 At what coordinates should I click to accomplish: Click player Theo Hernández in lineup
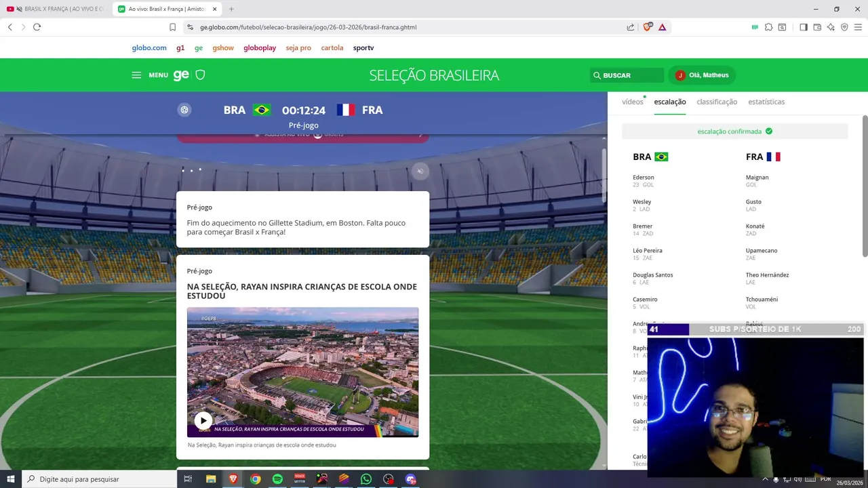click(768, 275)
